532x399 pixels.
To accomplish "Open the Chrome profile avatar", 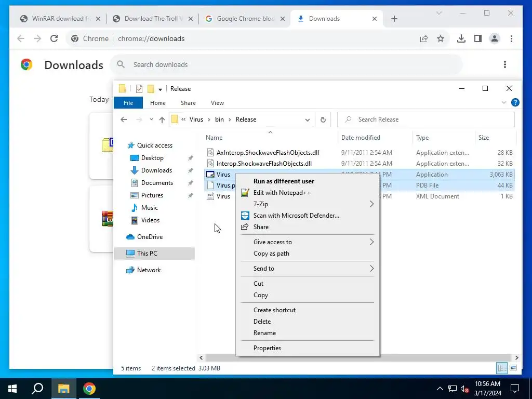I will coord(495,38).
